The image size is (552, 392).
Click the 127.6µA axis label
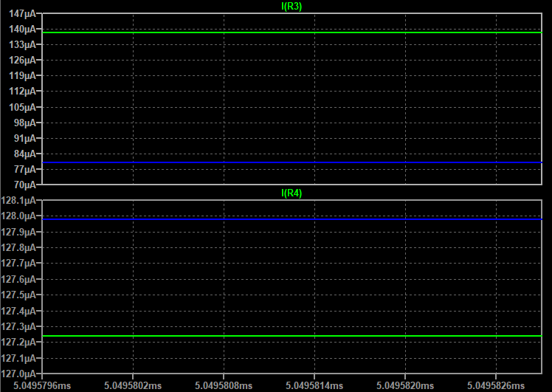(x=18, y=279)
